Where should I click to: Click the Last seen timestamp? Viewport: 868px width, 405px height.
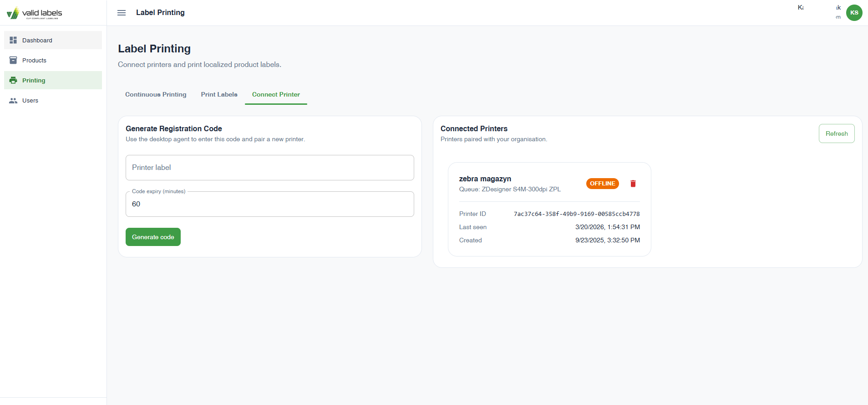(x=607, y=227)
